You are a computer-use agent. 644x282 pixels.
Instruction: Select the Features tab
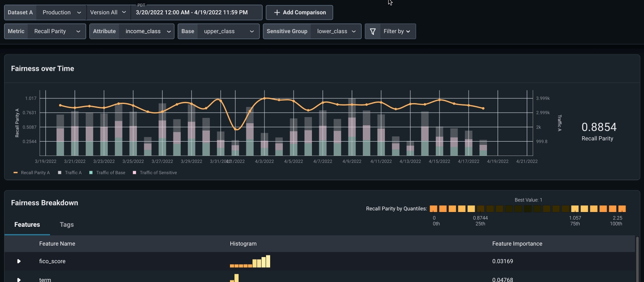[x=27, y=225]
